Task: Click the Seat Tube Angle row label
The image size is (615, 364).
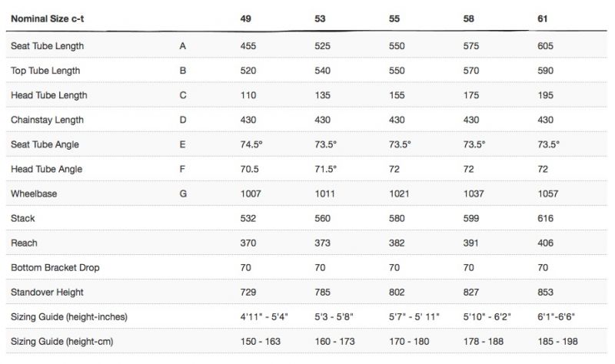Action: pyautogui.click(x=45, y=144)
